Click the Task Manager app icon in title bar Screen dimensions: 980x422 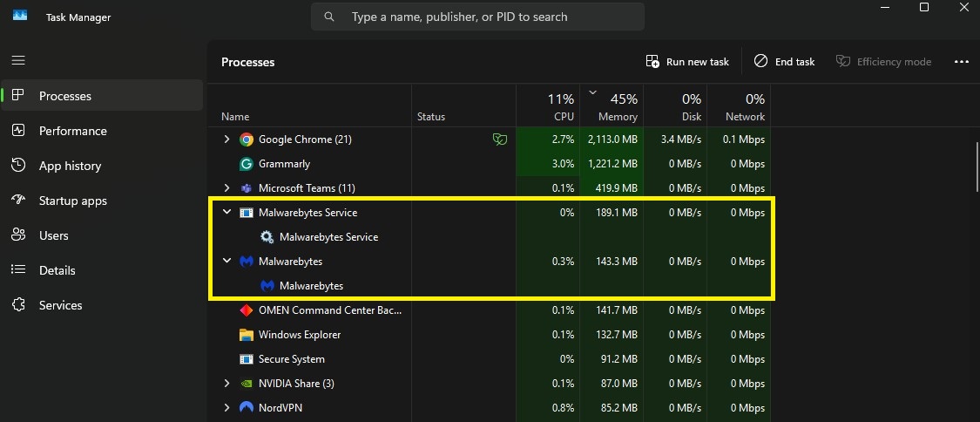tap(20, 15)
